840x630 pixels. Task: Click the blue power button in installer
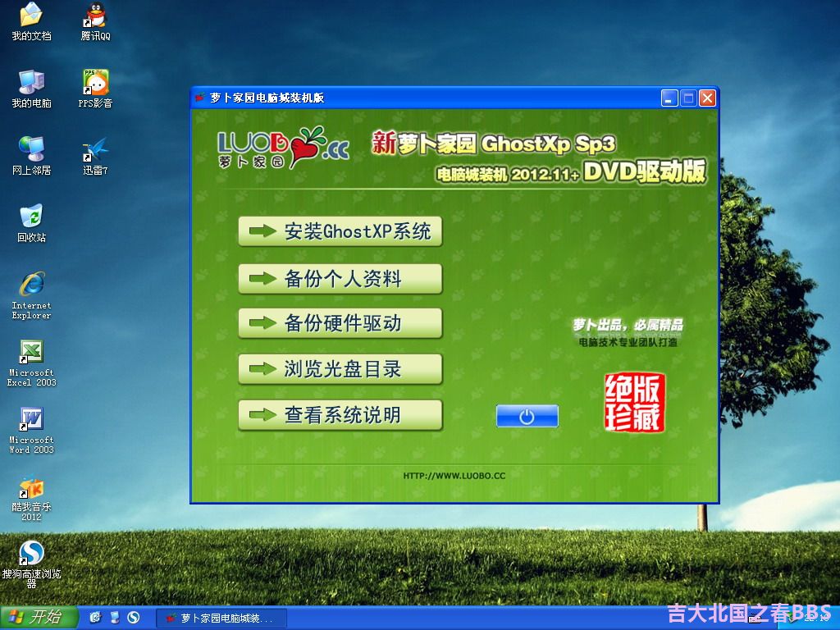(x=527, y=417)
